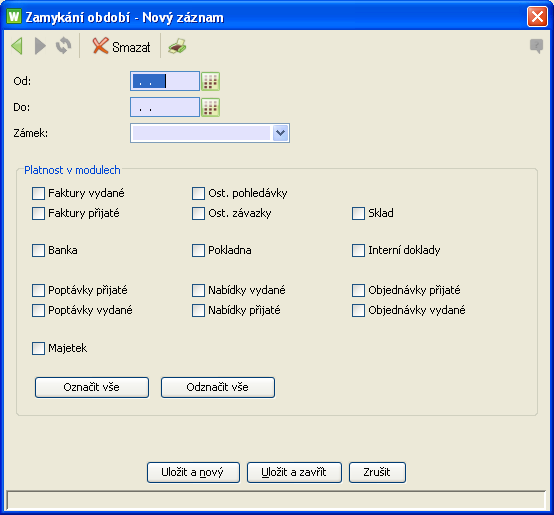
Task: Click the refresh arrows icon
Action: pos(64,46)
